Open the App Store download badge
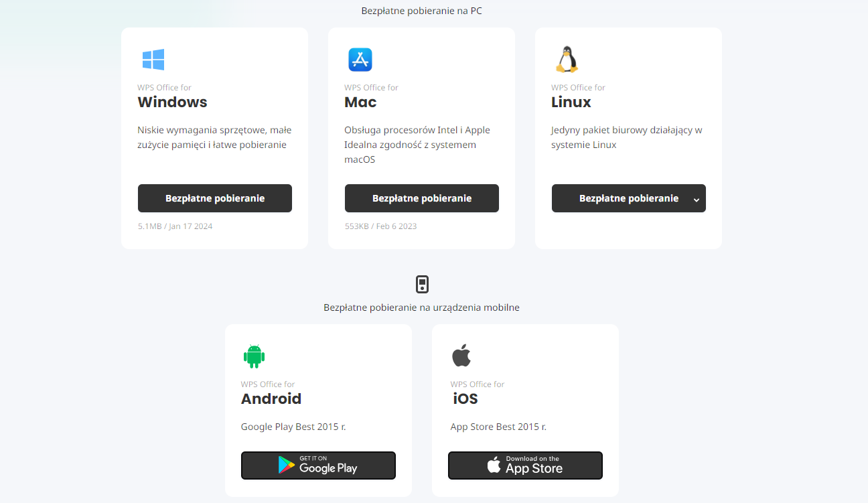 coord(525,465)
